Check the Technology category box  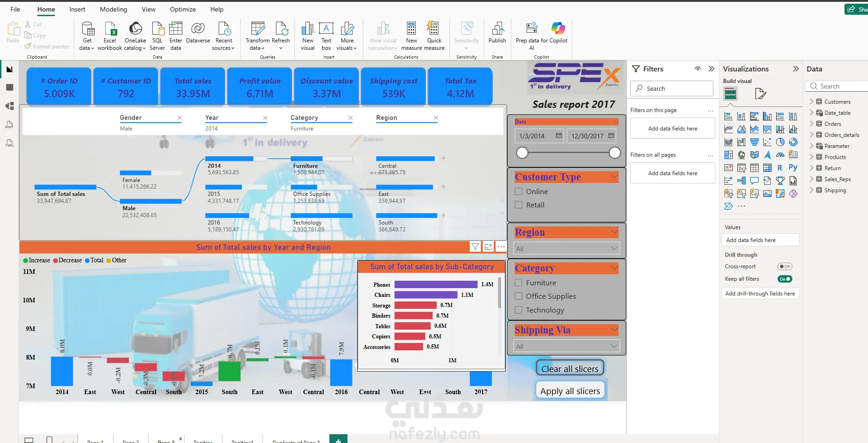(519, 310)
